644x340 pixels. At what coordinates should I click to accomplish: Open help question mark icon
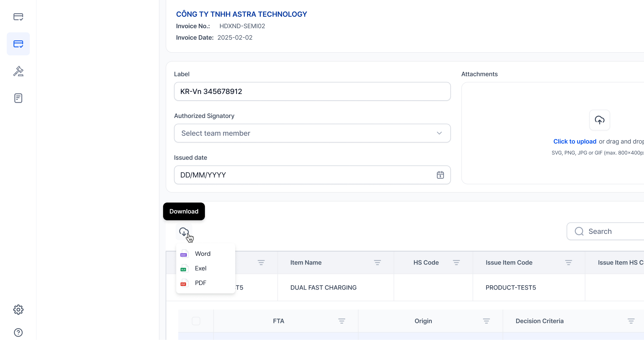click(18, 332)
